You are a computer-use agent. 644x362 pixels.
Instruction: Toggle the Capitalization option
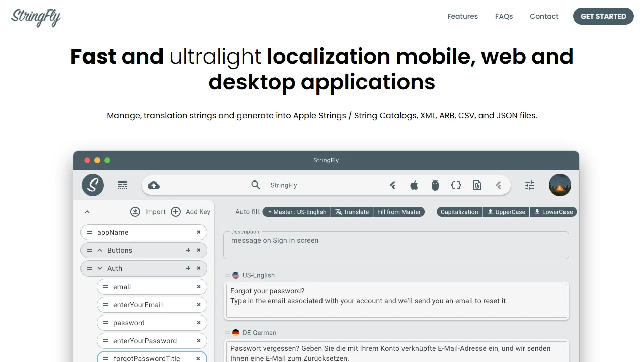(459, 212)
